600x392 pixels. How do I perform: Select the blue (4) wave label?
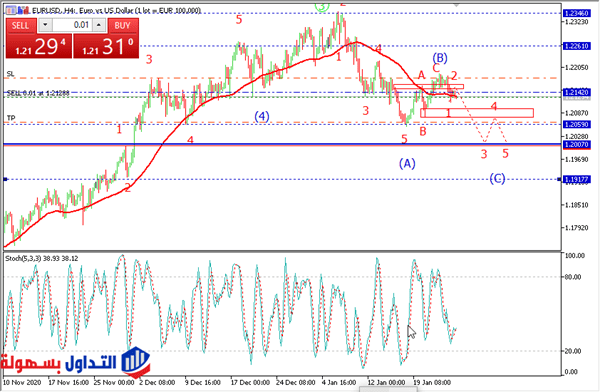tap(262, 116)
